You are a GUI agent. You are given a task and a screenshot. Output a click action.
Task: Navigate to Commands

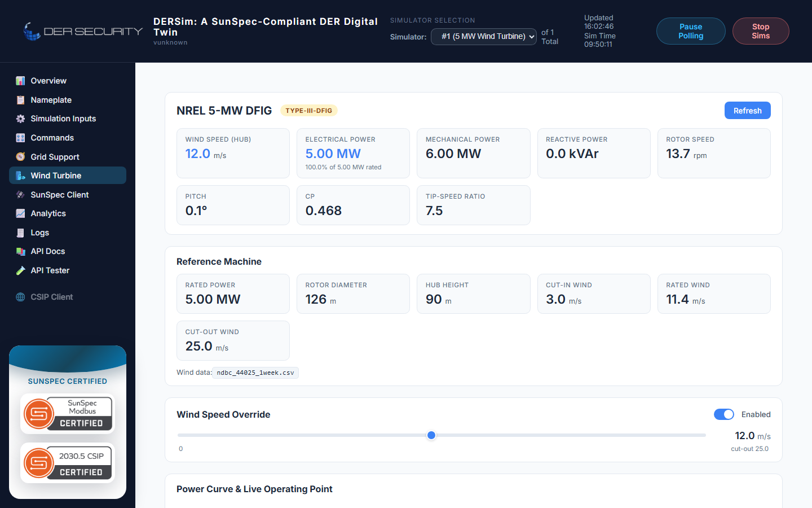68,138
